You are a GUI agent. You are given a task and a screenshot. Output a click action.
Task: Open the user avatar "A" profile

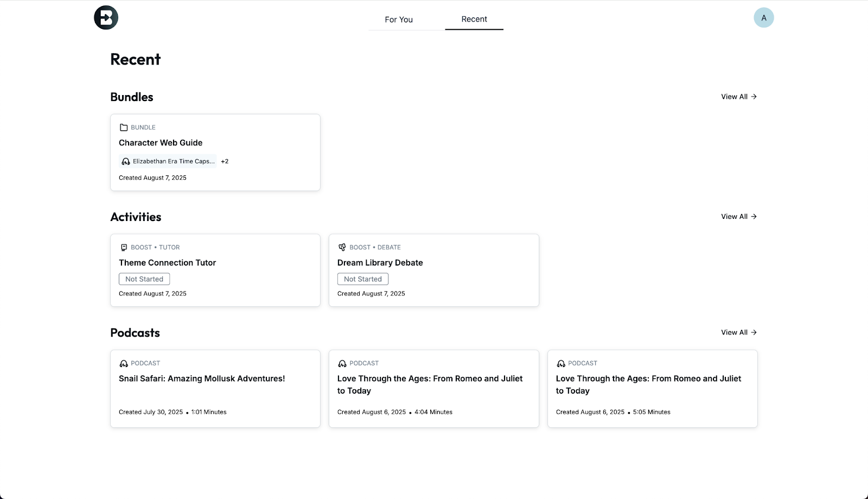click(x=763, y=18)
